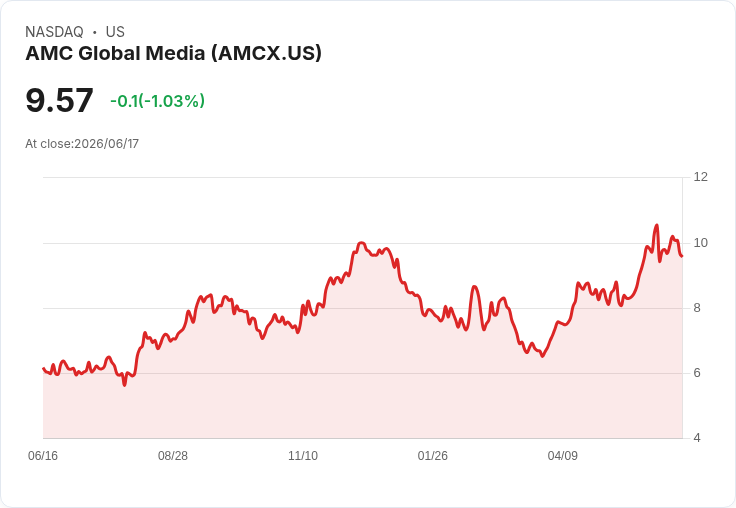Click the highest peak of the red price line

click(x=657, y=225)
